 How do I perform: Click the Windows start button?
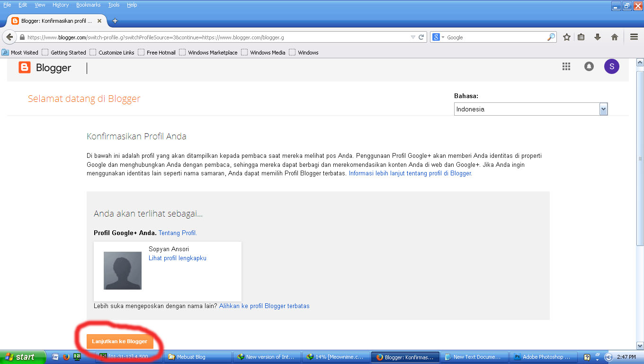click(23, 357)
